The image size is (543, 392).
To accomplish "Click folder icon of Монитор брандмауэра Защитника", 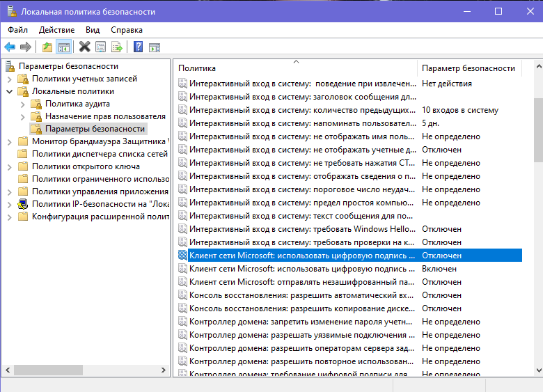I will (23, 141).
